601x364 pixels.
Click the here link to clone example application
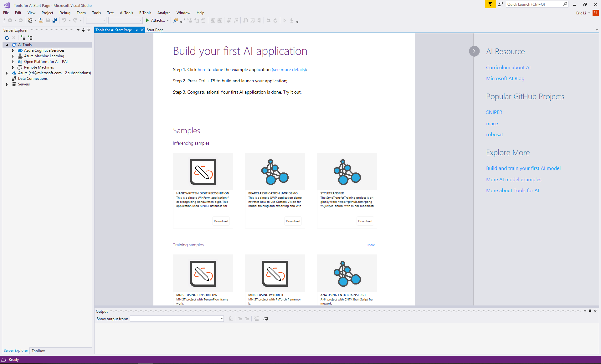202,69
